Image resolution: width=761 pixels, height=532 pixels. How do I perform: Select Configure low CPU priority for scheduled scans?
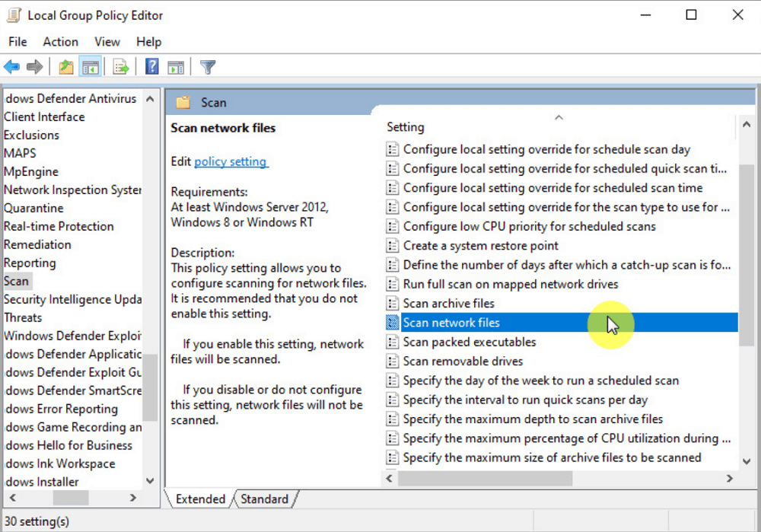[530, 227]
